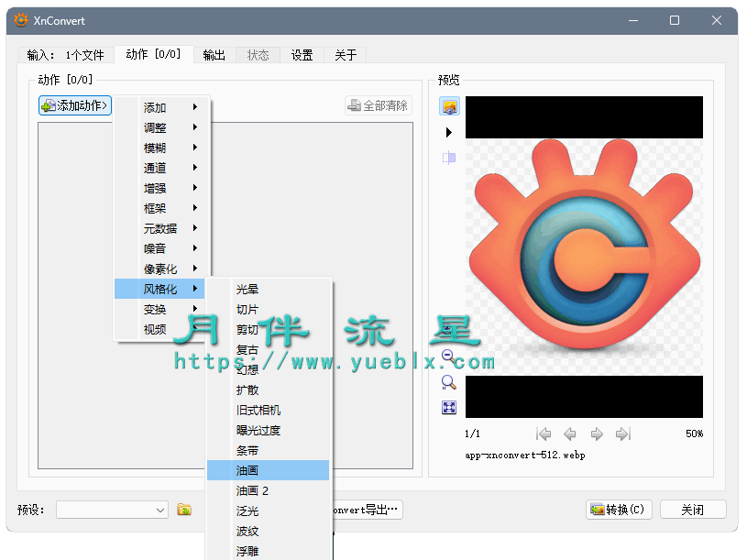Screen dimensions: 747x560
Task: Expand the 像素化 submenu
Action: (x=161, y=269)
